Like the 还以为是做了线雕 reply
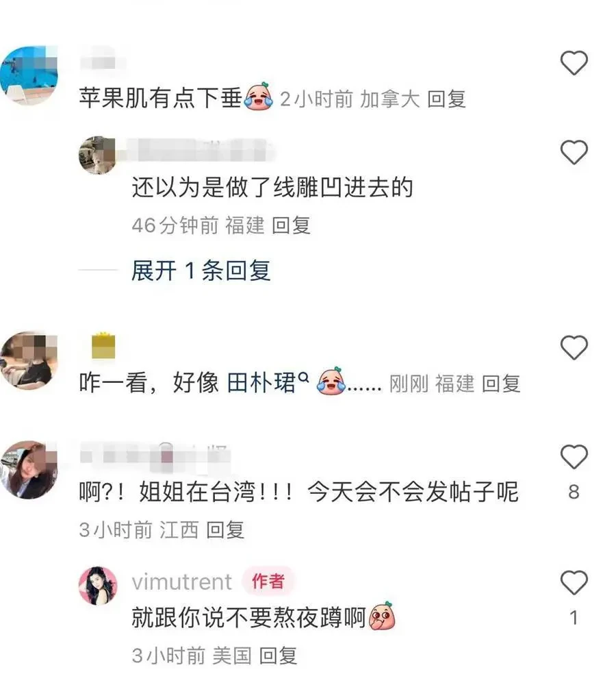Image resolution: width=616 pixels, height=685 pixels. click(x=574, y=152)
